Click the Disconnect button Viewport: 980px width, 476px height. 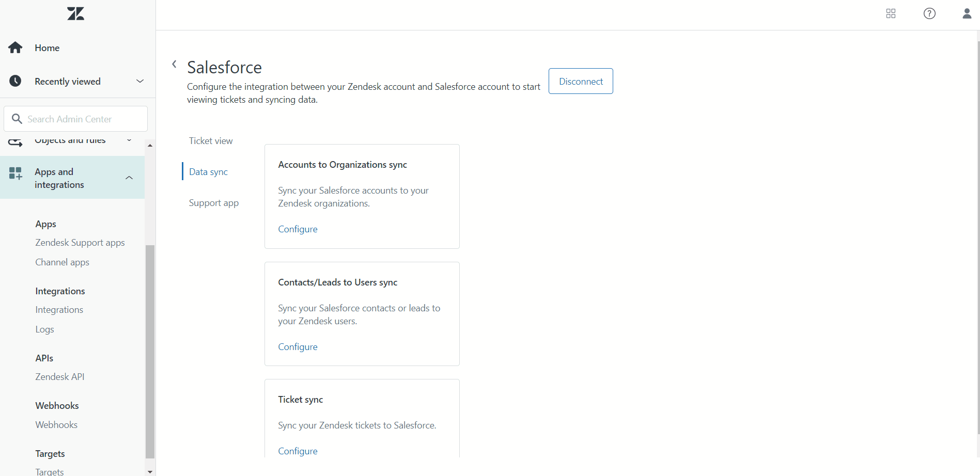tap(581, 81)
